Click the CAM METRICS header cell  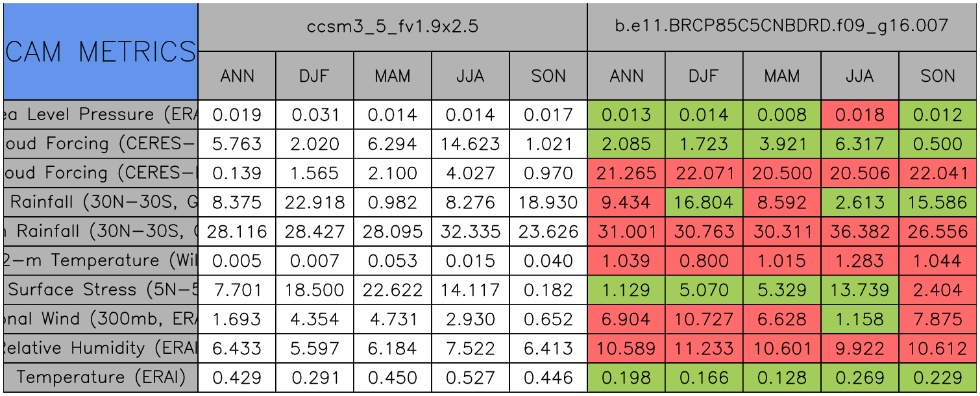pos(101,51)
